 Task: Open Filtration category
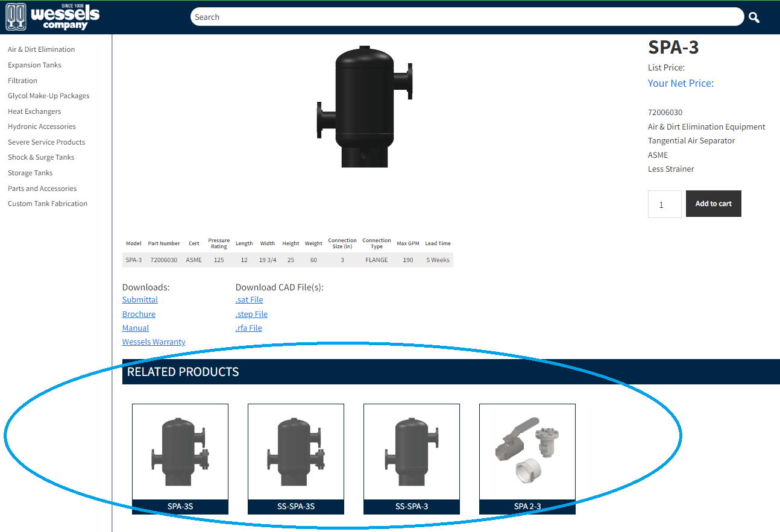(22, 81)
